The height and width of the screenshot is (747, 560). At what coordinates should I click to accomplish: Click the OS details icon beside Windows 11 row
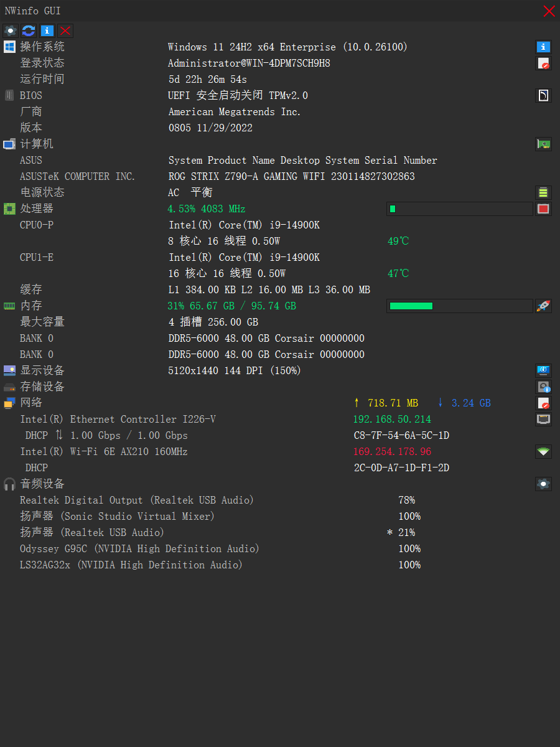543,47
